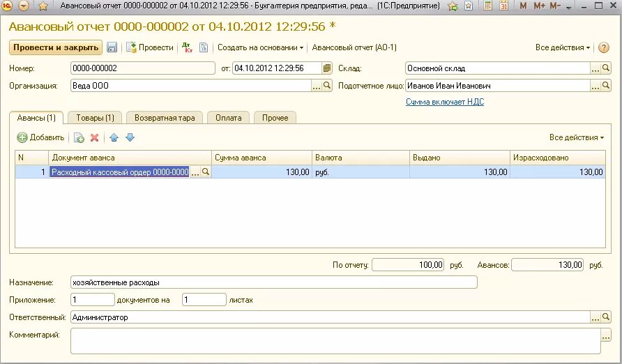Screen dimensions: 622x364
Task: Click the По отчету amount field
Action: (x=408, y=265)
